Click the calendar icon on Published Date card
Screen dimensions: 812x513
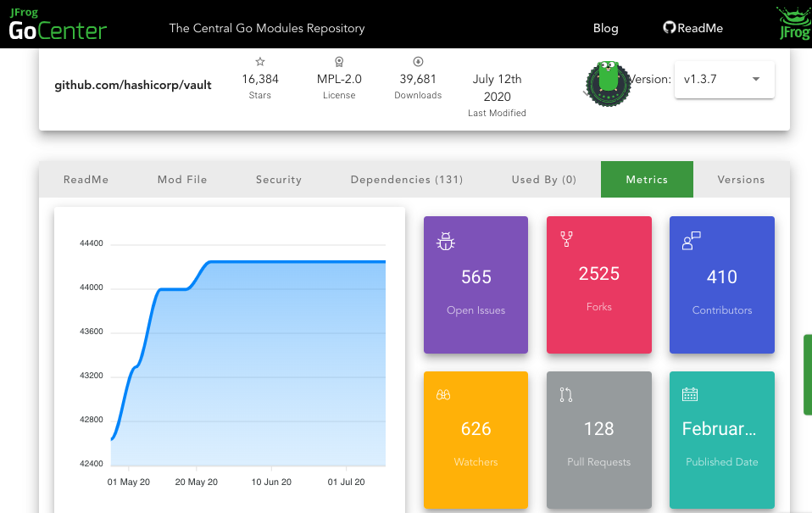[x=690, y=394]
